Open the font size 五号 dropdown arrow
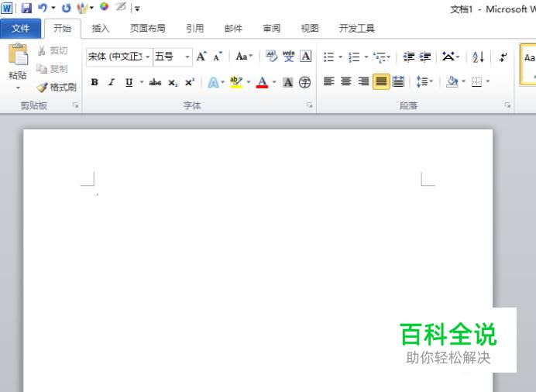This screenshot has height=392, width=536. (x=187, y=57)
